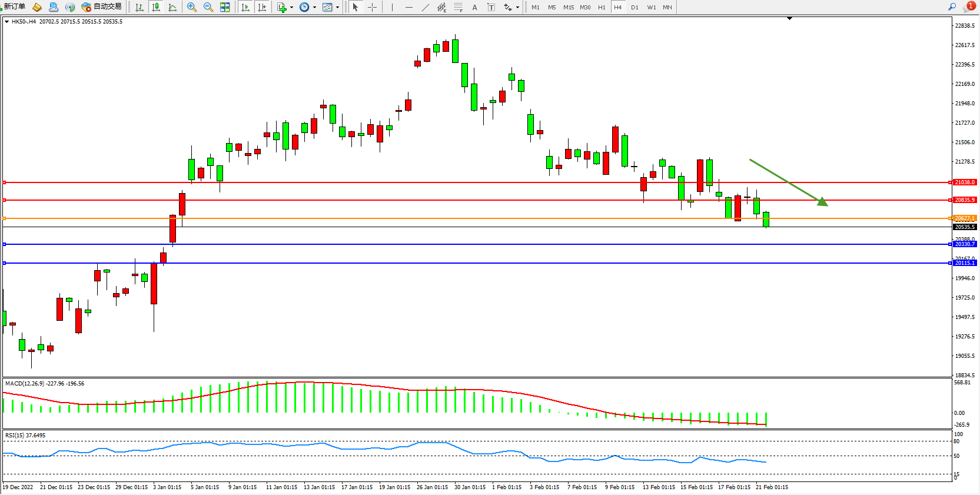
Task: Enable chart shift toggle
Action: pyautogui.click(x=262, y=7)
